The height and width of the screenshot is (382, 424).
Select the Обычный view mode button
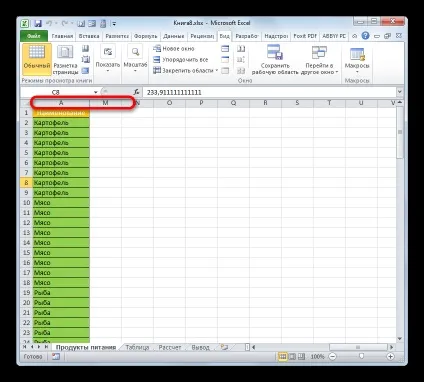coord(37,59)
